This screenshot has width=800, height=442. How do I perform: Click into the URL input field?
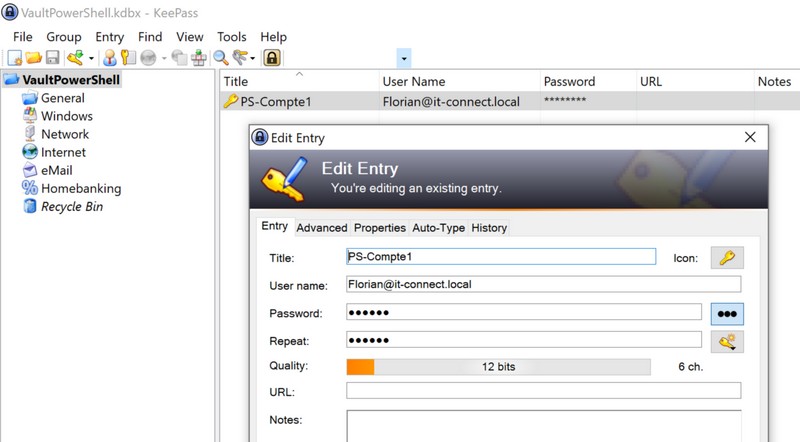click(x=543, y=391)
